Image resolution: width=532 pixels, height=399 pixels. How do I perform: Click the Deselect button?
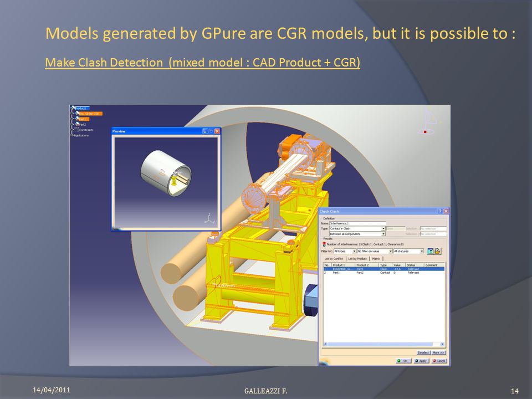click(423, 353)
